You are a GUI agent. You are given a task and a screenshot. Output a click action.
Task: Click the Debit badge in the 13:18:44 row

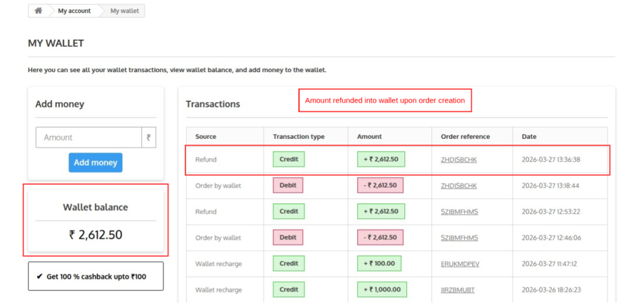(287, 185)
